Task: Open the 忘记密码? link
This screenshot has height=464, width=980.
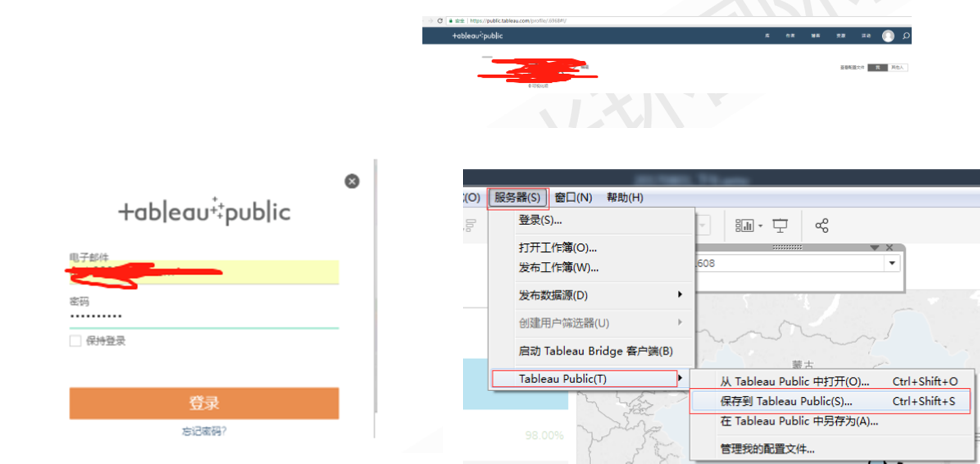Action: pyautogui.click(x=204, y=432)
